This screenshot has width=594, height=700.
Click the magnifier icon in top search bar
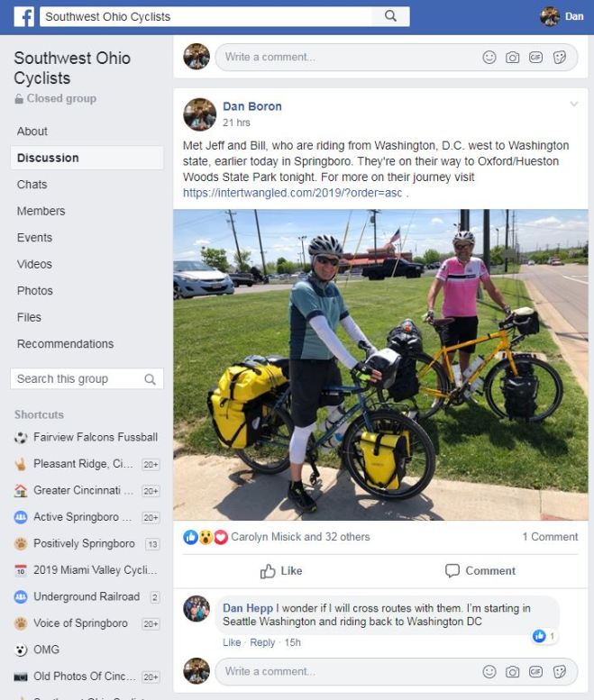click(x=390, y=16)
